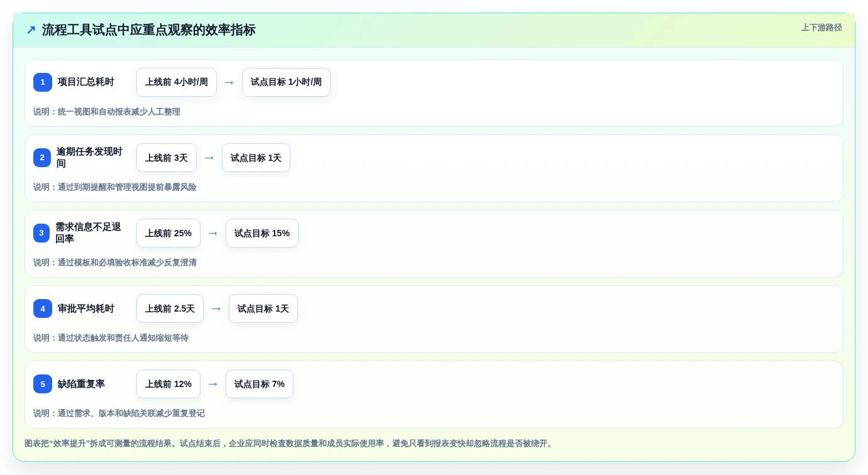Click the arrow in 需求信息不足退回率 row
The height and width of the screenshot is (475, 868).
(x=213, y=233)
